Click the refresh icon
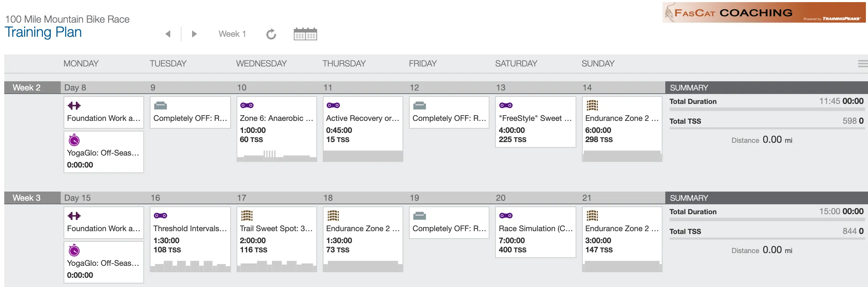Viewport: 868px width, 287px height. tap(271, 34)
